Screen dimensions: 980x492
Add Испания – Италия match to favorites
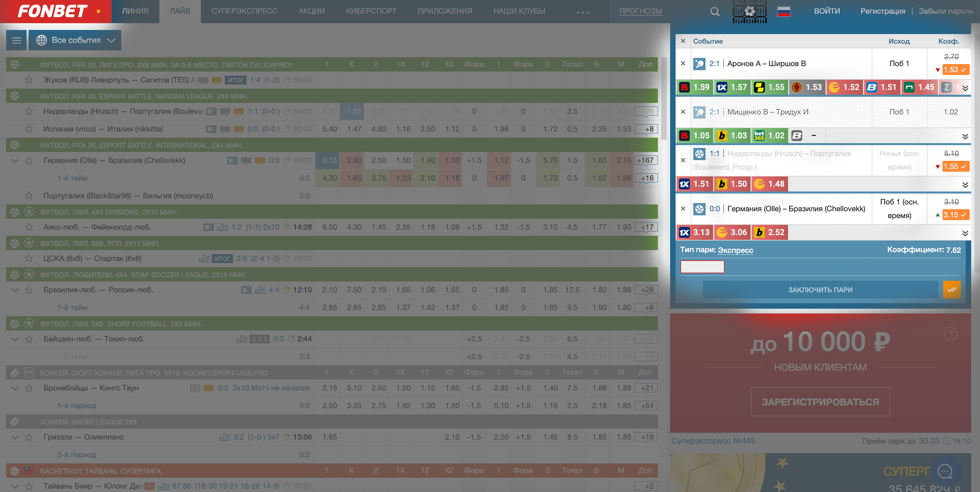[29, 129]
